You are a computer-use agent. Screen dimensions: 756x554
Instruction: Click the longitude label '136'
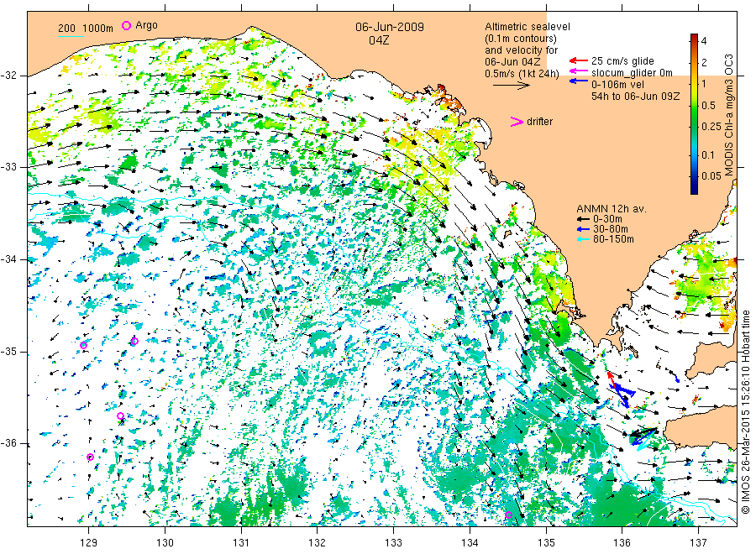point(622,543)
